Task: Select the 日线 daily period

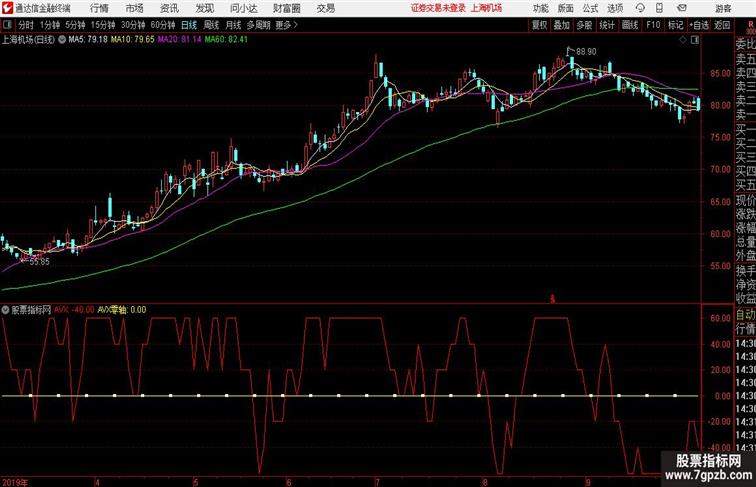Action: click(189, 25)
